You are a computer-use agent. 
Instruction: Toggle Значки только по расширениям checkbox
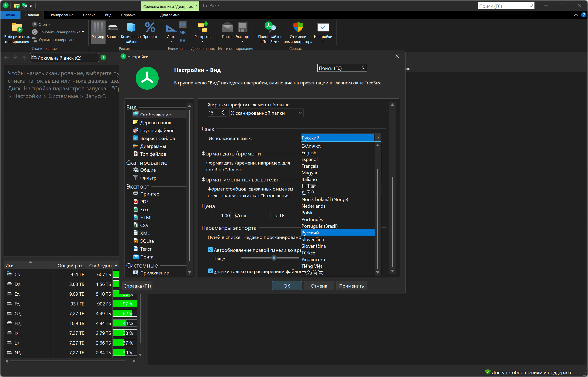point(210,271)
